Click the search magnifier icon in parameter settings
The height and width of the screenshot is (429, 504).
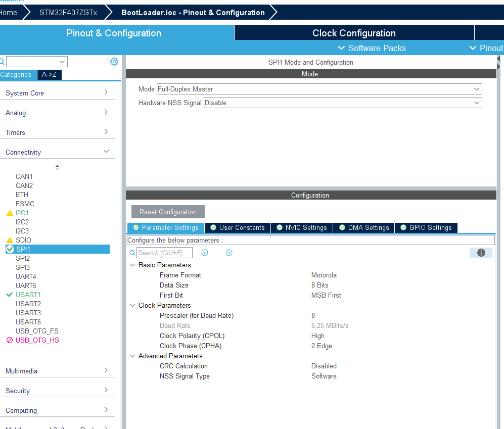pyautogui.click(x=132, y=253)
